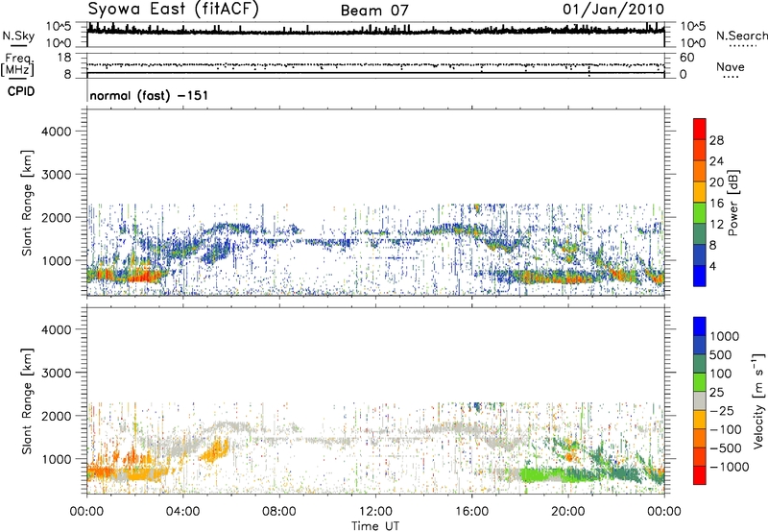
Task: Click the '12:00' time tick label
Action: pos(375,512)
